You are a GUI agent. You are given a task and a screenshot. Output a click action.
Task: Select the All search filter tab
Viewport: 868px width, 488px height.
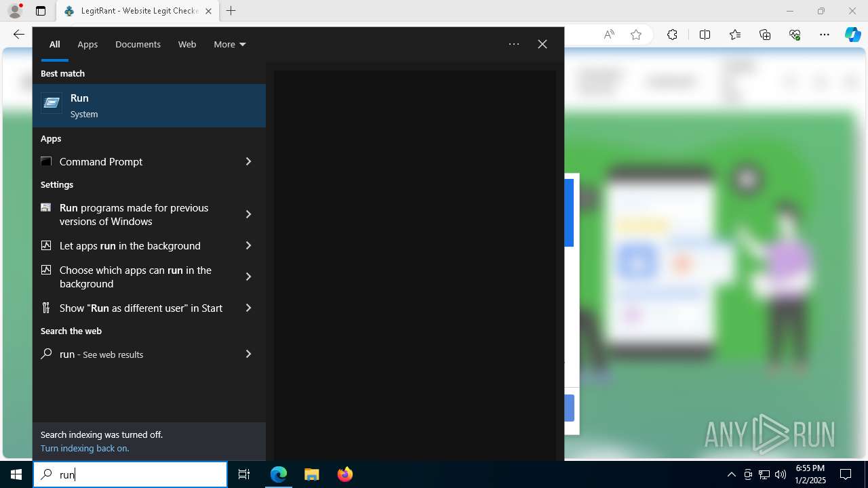(x=54, y=44)
